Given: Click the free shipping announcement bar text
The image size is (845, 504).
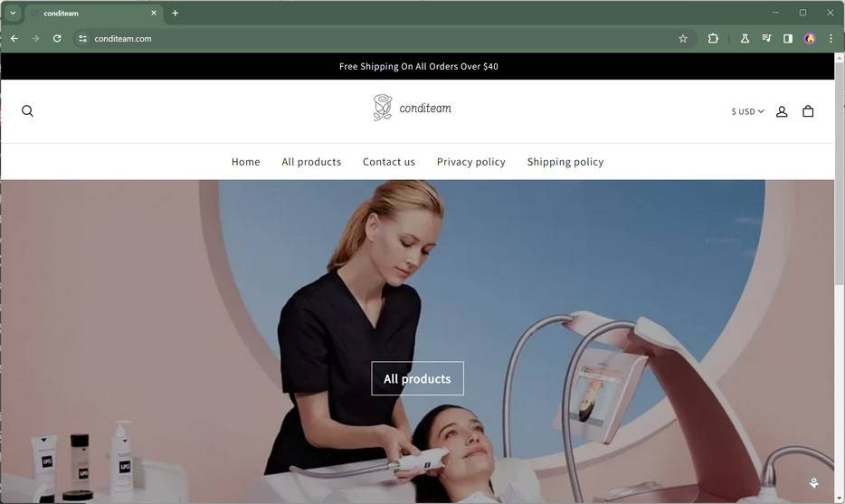Looking at the screenshot, I should click(419, 66).
